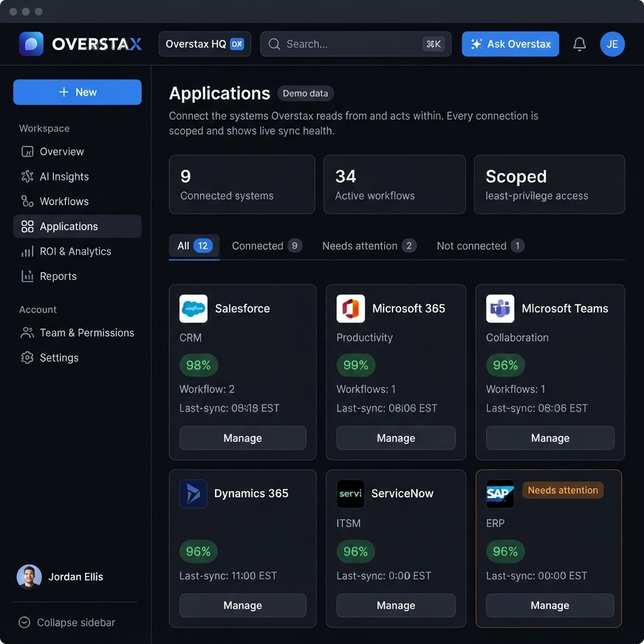Click the AI Insights sidebar icon
This screenshot has width=644, height=644.
[x=27, y=176]
